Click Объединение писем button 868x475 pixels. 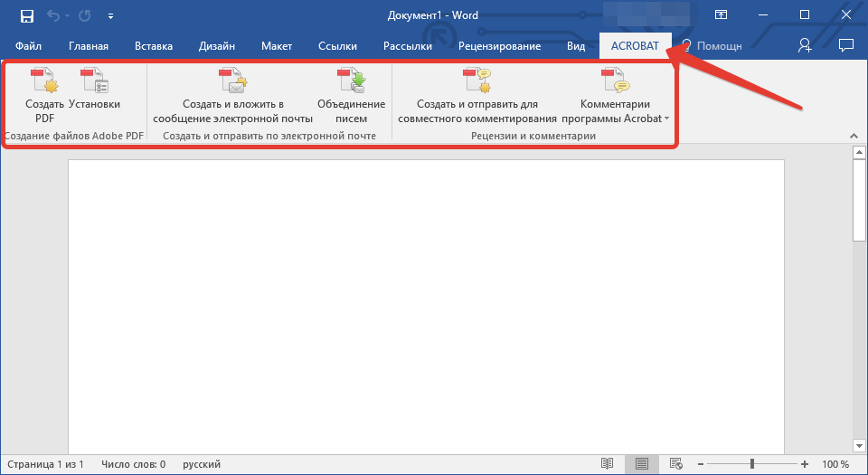[x=352, y=95]
